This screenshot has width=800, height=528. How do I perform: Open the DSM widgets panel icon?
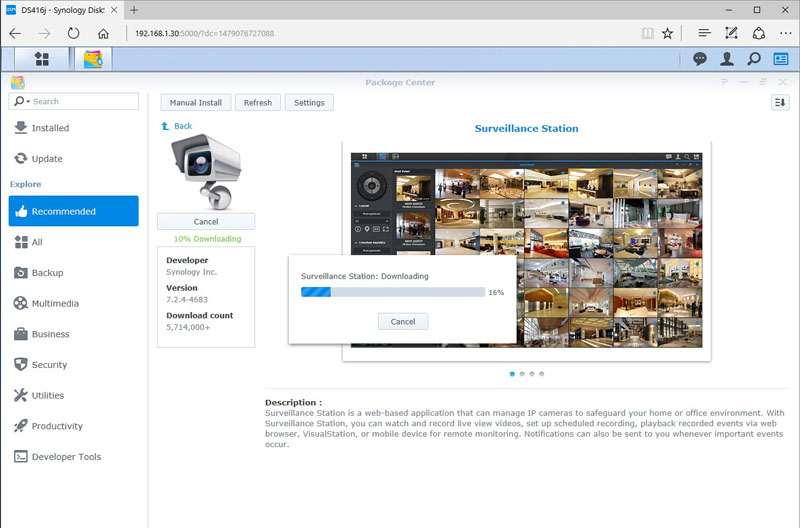coord(781,59)
